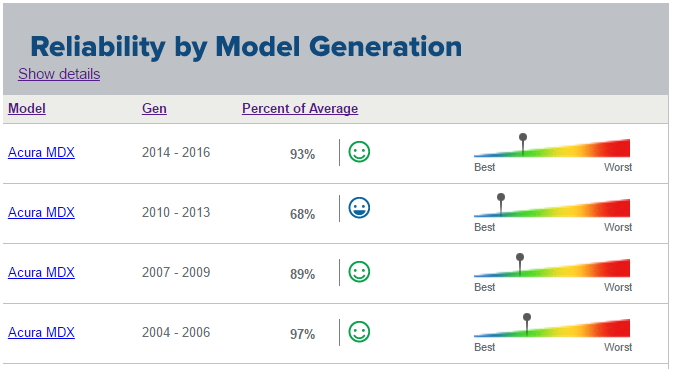The image size is (674, 369).
Task: Click the gauge pin marker for 2004 - 2006
Action: (527, 324)
